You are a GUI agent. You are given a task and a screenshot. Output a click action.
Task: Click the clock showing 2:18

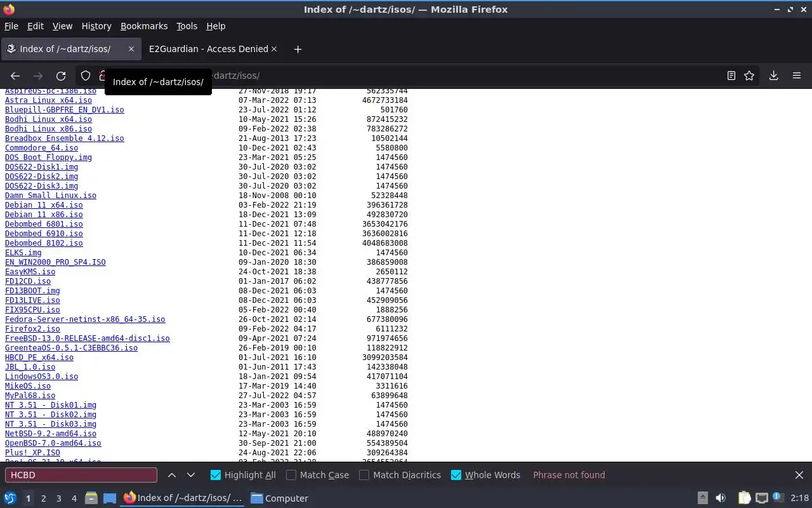(800, 498)
